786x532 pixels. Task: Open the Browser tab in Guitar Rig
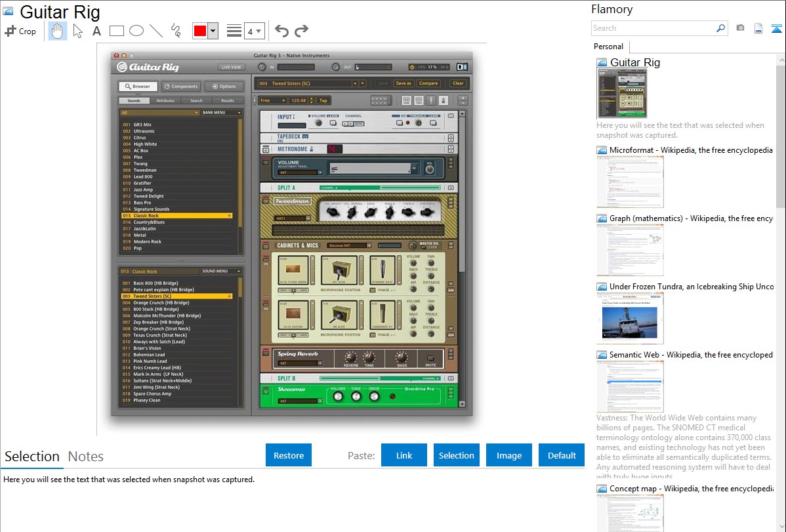tap(138, 86)
